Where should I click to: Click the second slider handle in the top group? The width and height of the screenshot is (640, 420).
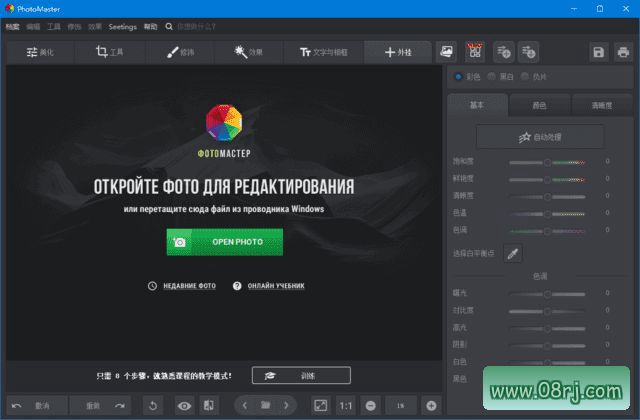(547, 180)
